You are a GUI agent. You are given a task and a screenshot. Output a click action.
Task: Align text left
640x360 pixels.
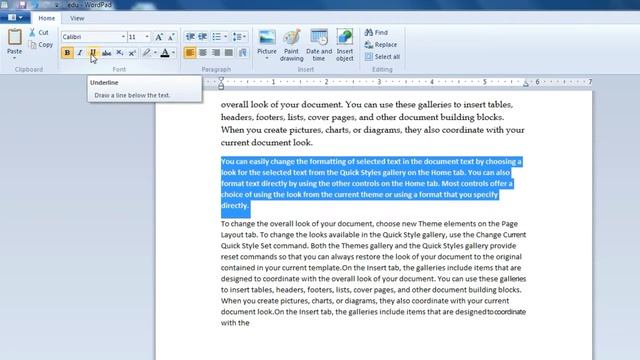(x=190, y=53)
